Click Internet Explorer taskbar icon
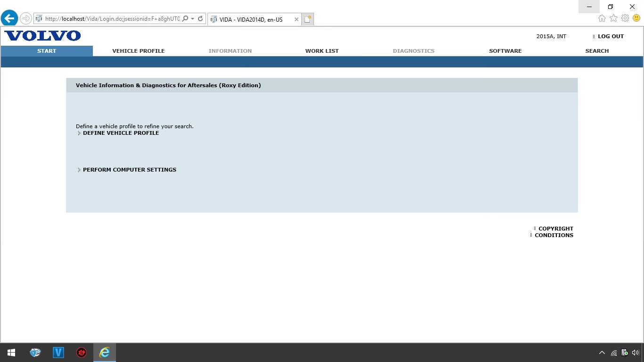This screenshot has width=644, height=362. click(x=105, y=353)
